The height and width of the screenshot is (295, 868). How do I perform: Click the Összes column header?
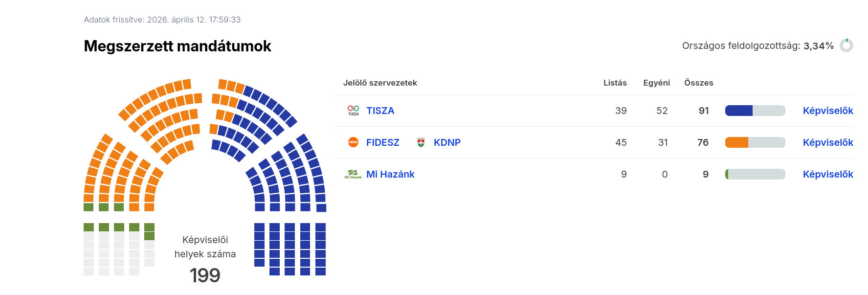(x=698, y=83)
